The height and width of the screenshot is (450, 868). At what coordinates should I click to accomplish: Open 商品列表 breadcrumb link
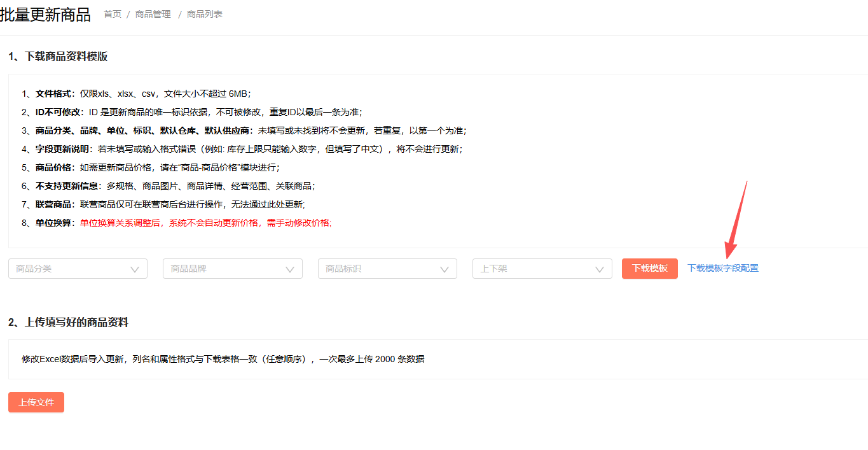[x=205, y=14]
